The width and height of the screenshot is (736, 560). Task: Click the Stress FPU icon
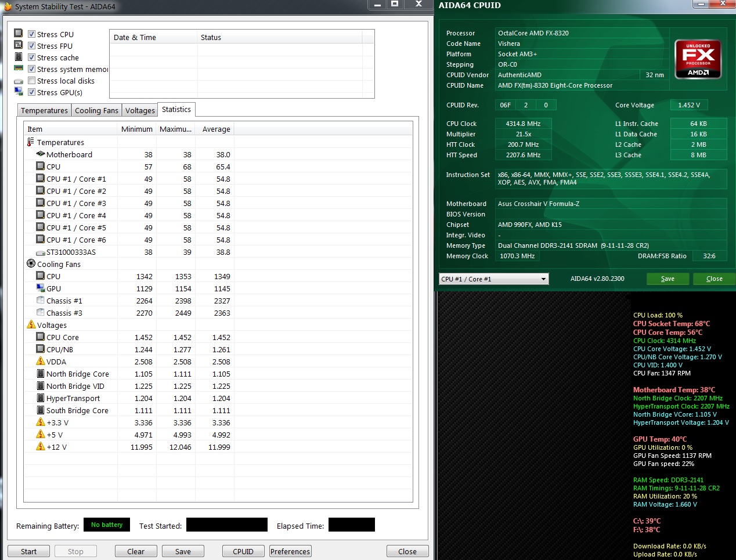click(18, 45)
